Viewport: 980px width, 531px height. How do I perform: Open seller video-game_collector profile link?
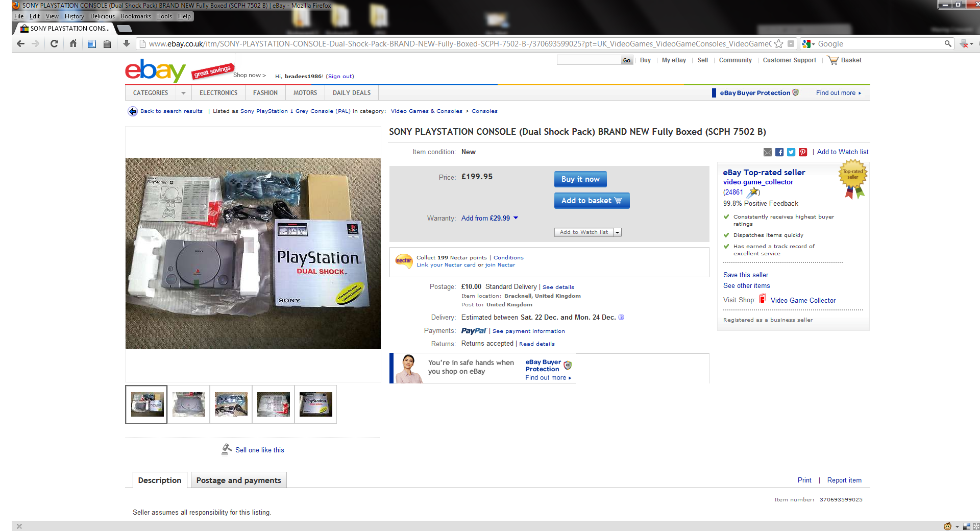pyautogui.click(x=758, y=182)
